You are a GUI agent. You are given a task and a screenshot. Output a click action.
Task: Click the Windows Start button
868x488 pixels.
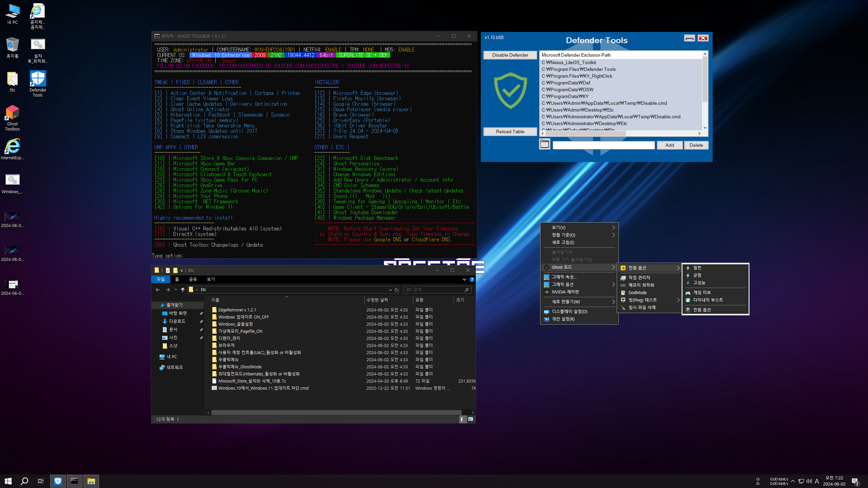pyautogui.click(x=8, y=481)
